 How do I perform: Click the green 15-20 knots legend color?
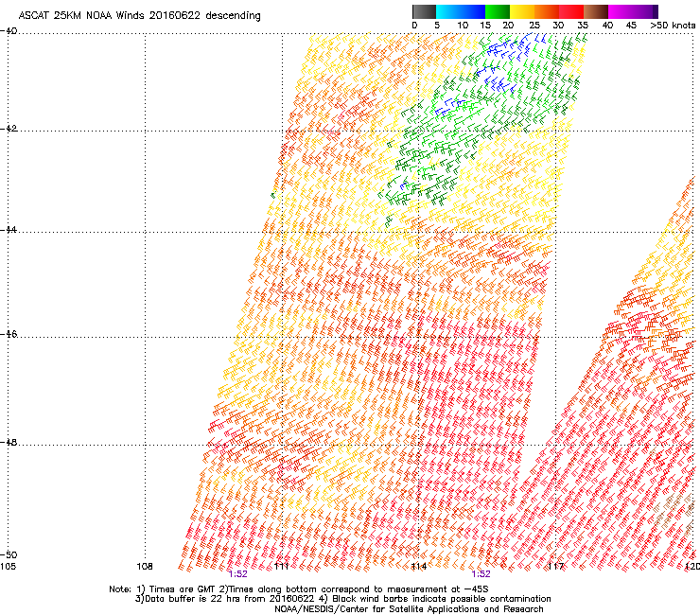pos(498,11)
